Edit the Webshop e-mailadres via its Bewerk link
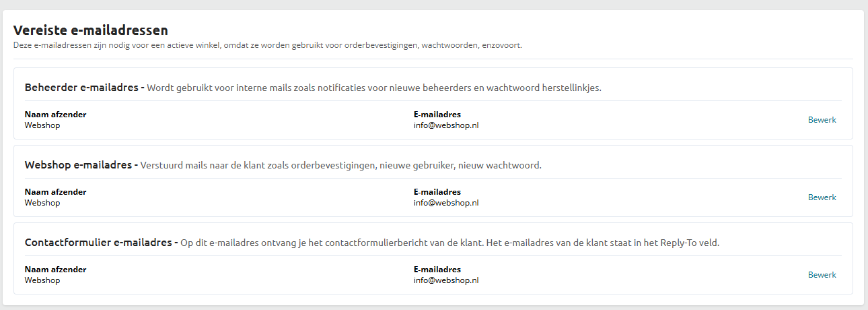868x310 pixels. coord(822,197)
